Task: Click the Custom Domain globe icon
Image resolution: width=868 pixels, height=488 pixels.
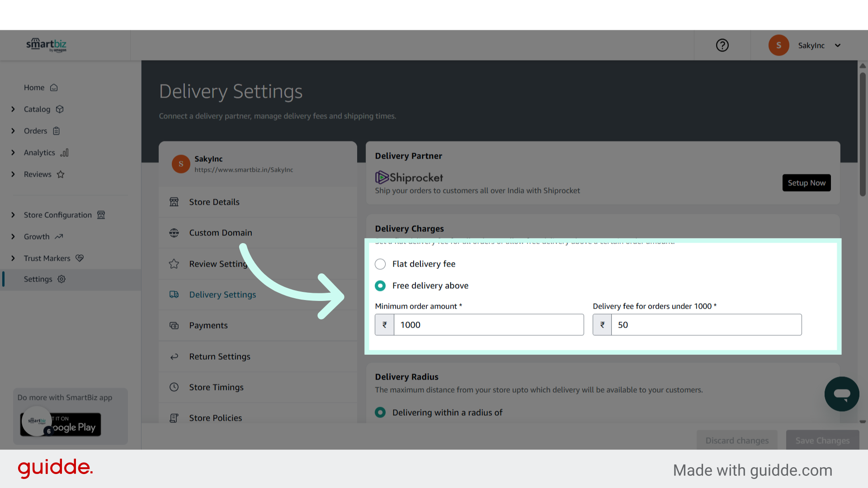Action: (174, 232)
